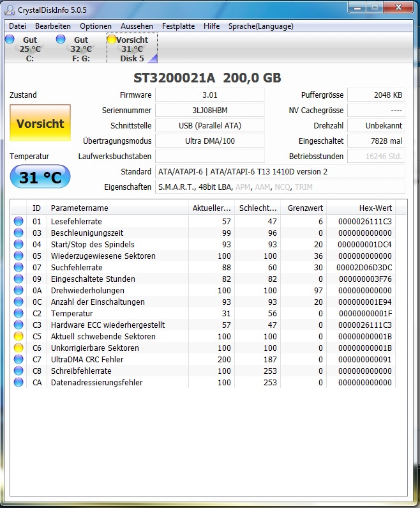The image size is (420, 508).
Task: Click the status icon for Wiederzugewiesene Sektoren
Action: click(x=19, y=256)
